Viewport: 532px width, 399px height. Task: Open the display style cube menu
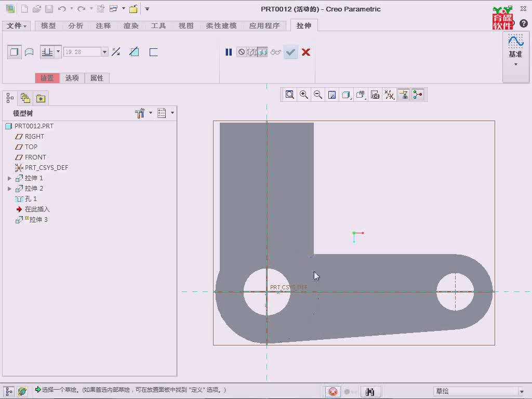pos(346,95)
